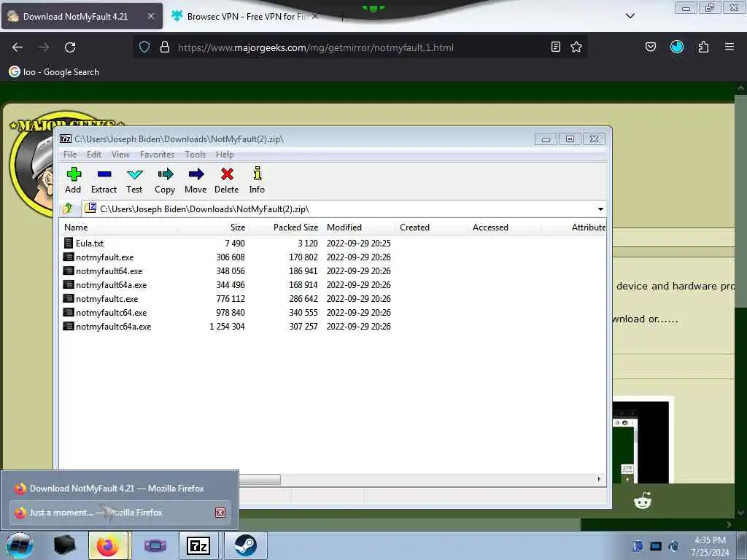
Task: Open the Favorites menu
Action: [158, 155]
